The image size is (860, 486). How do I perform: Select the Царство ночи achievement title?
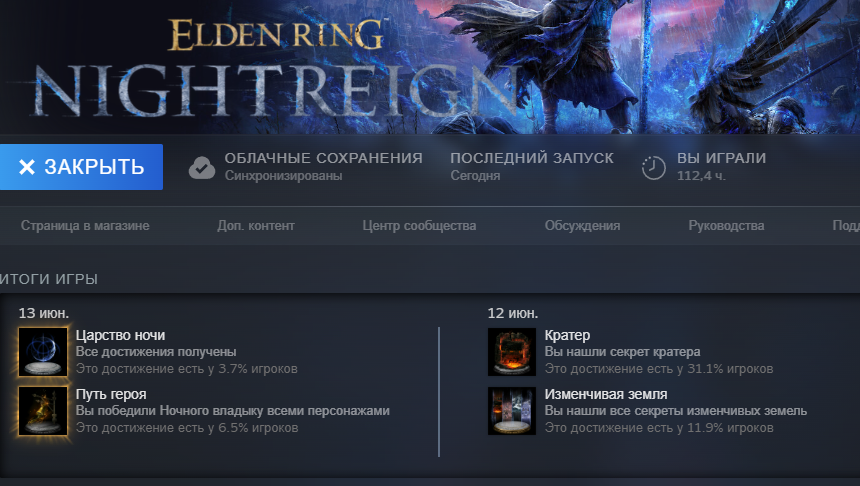[x=120, y=335]
